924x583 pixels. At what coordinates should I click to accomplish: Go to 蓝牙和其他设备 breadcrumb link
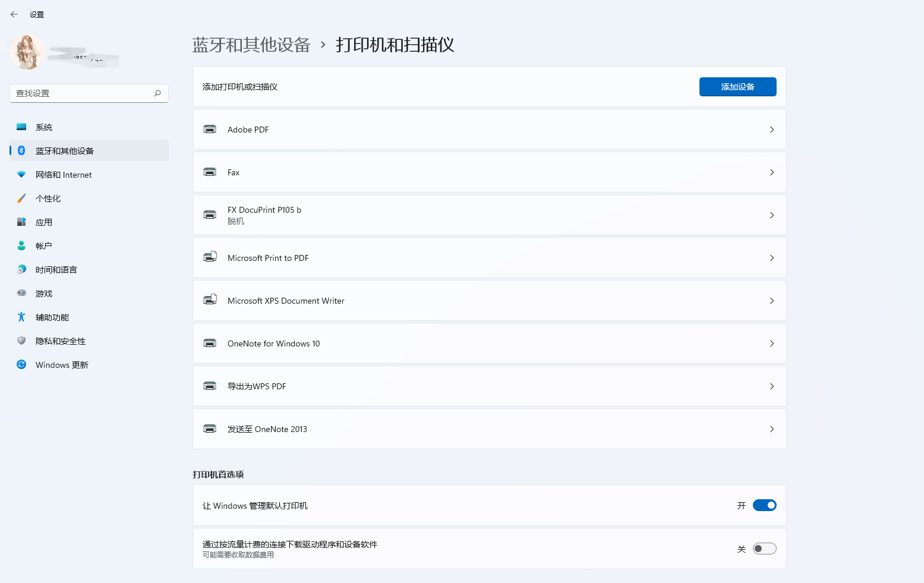click(251, 45)
